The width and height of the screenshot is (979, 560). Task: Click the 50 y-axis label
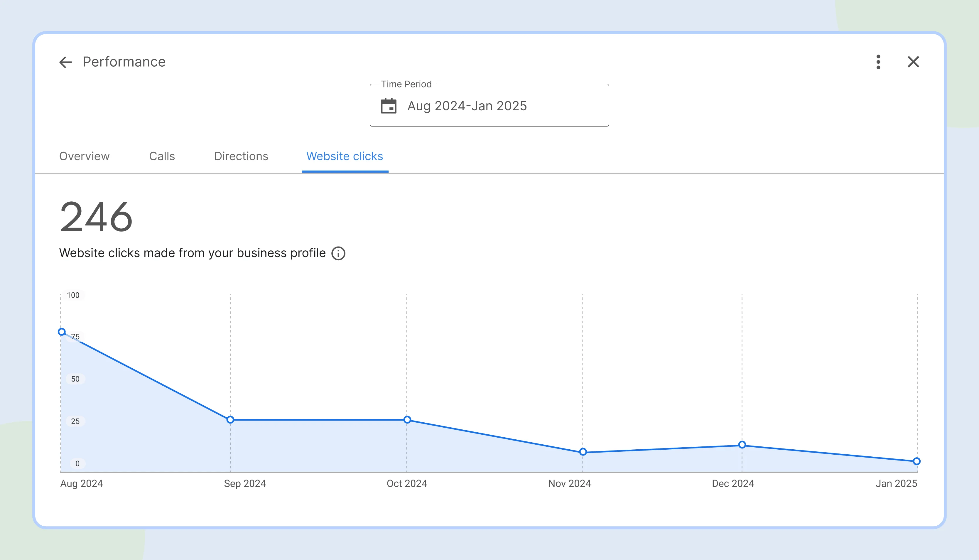(75, 379)
